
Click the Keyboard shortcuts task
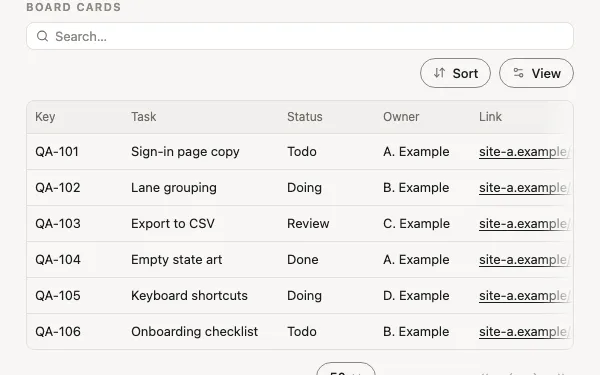(x=189, y=295)
